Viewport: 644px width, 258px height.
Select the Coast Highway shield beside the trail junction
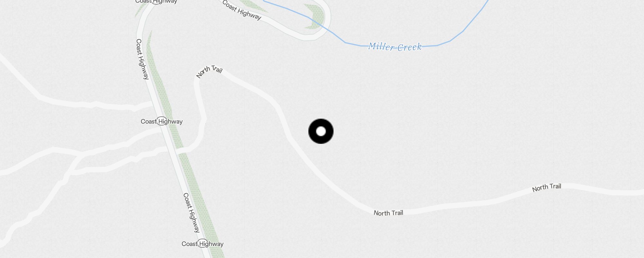[162, 121]
